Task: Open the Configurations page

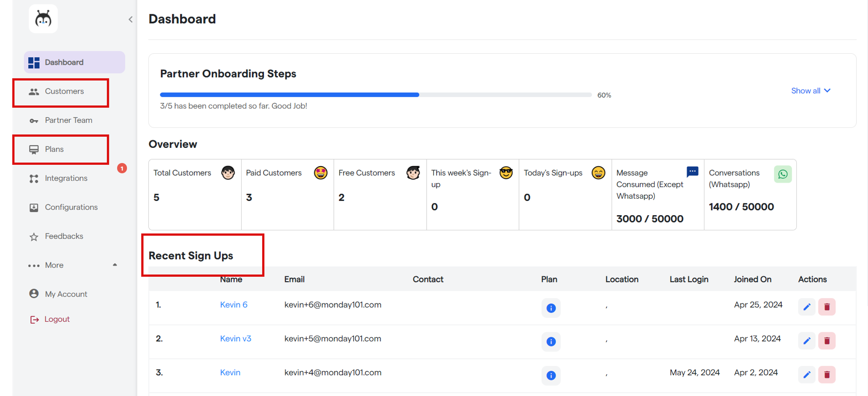Action: pos(71,207)
